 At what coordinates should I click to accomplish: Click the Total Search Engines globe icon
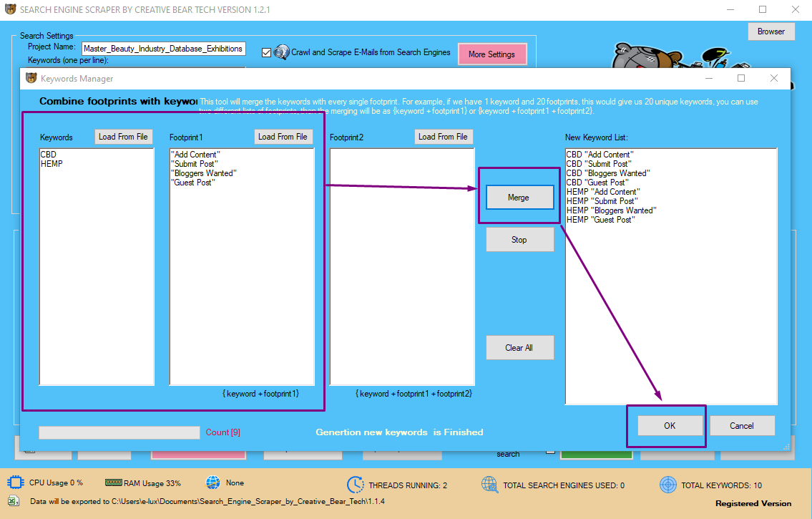pos(489,485)
